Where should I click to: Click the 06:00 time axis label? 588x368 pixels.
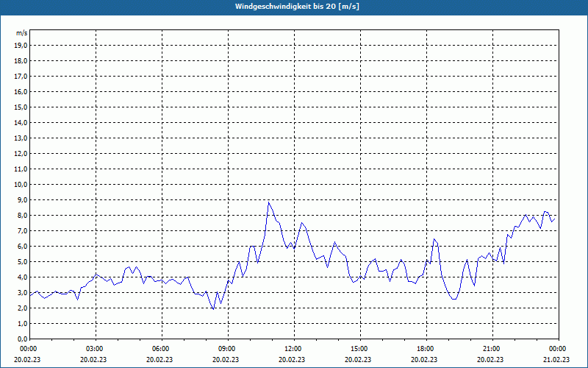tap(162, 349)
